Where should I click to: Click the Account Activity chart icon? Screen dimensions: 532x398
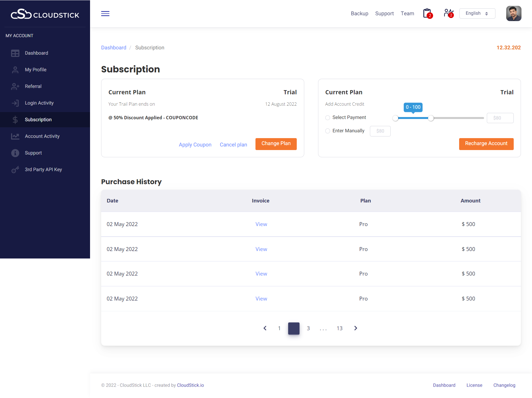15,136
